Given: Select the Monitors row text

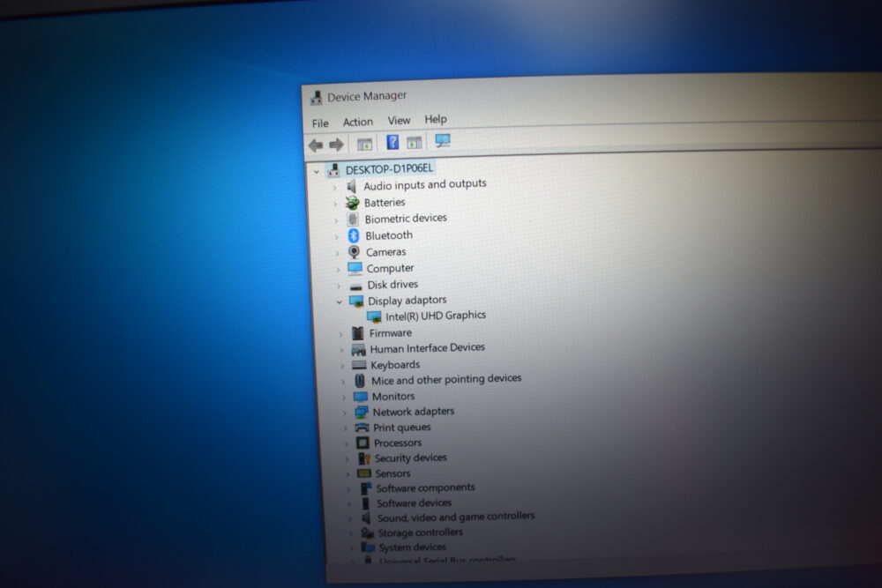Looking at the screenshot, I should [393, 397].
